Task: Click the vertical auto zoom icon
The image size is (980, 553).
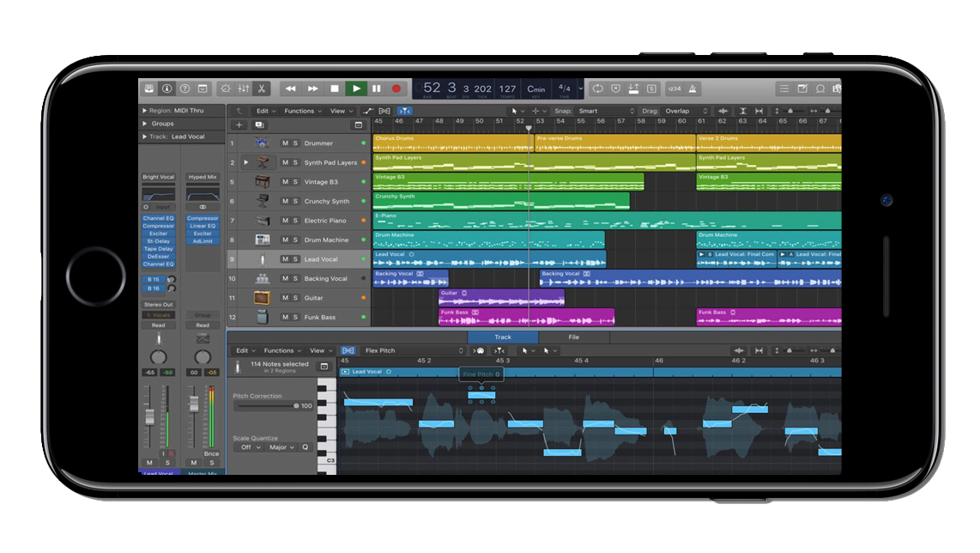Action: point(742,111)
